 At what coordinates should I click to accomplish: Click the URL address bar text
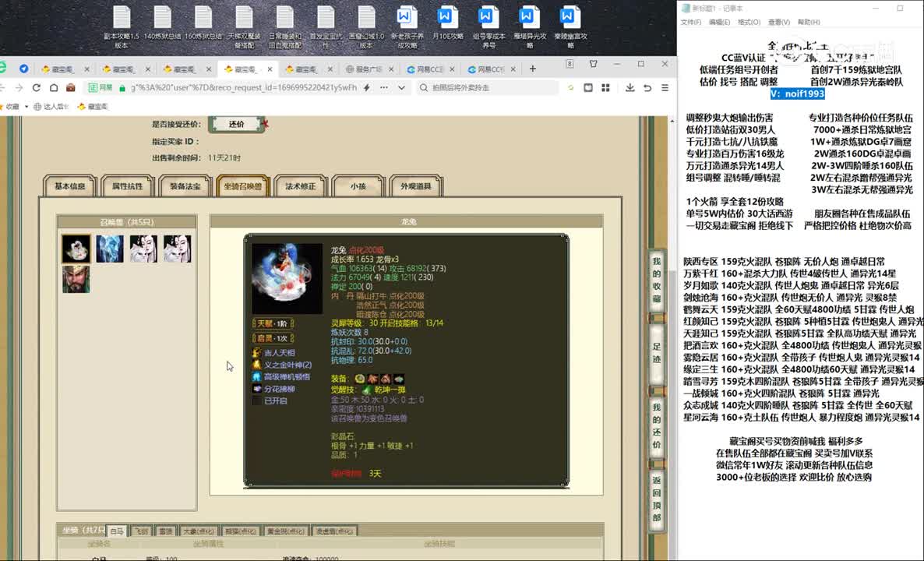click(x=243, y=87)
